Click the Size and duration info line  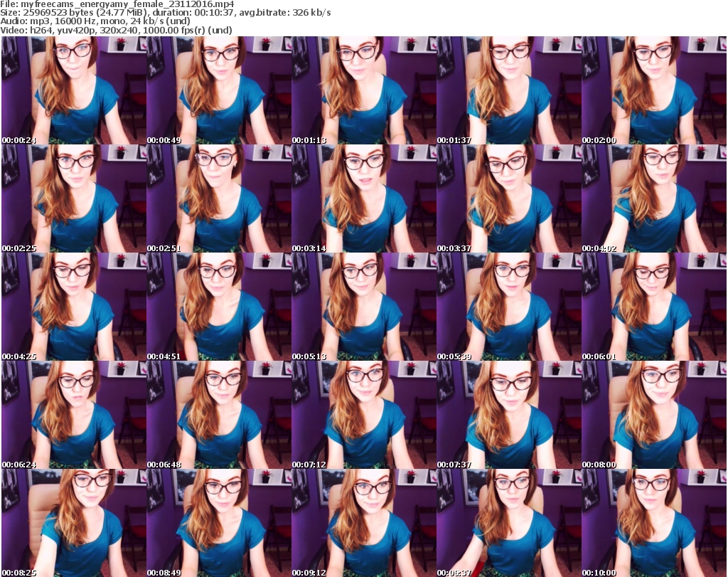coord(165,13)
